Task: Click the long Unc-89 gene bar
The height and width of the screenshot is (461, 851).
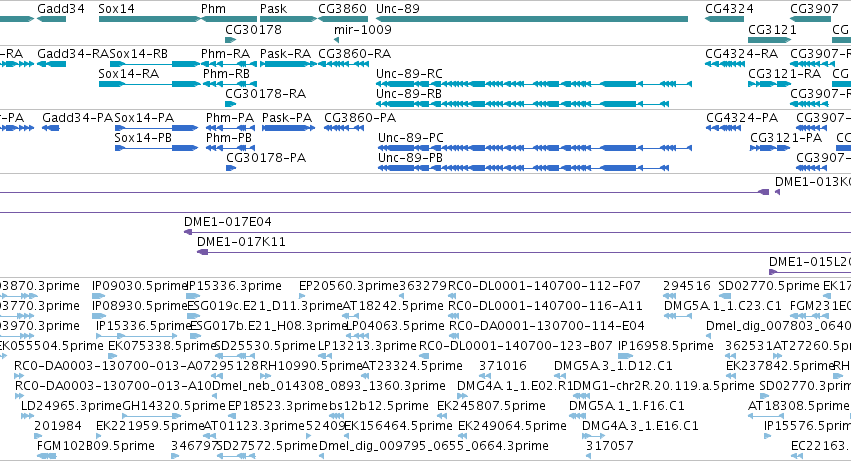Action: click(x=532, y=19)
